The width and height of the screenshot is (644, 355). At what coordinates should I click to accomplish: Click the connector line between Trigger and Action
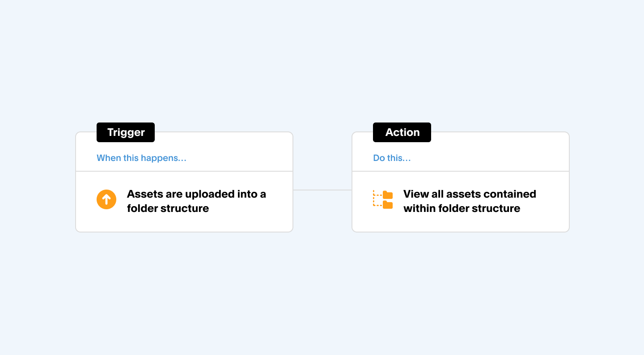coord(322,190)
